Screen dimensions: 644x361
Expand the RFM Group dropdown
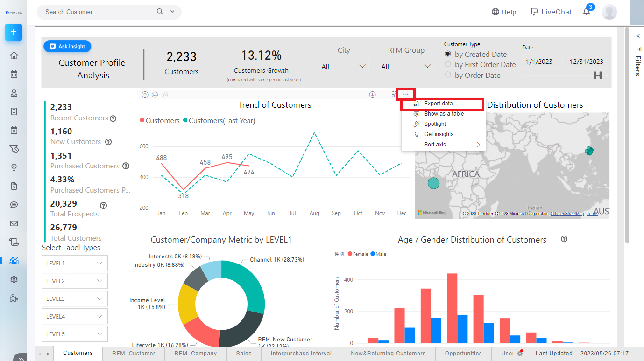[406, 67]
